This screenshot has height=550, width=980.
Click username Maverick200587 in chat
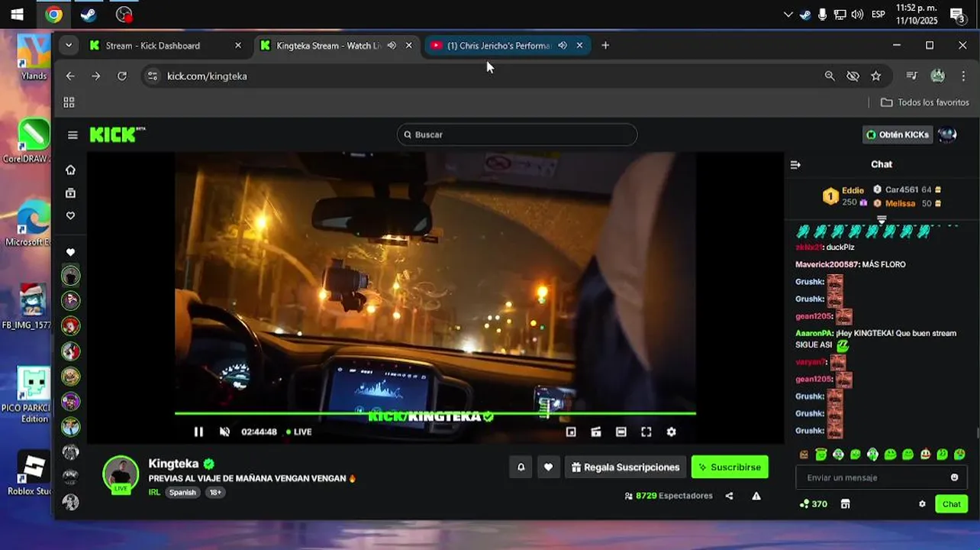tap(827, 264)
